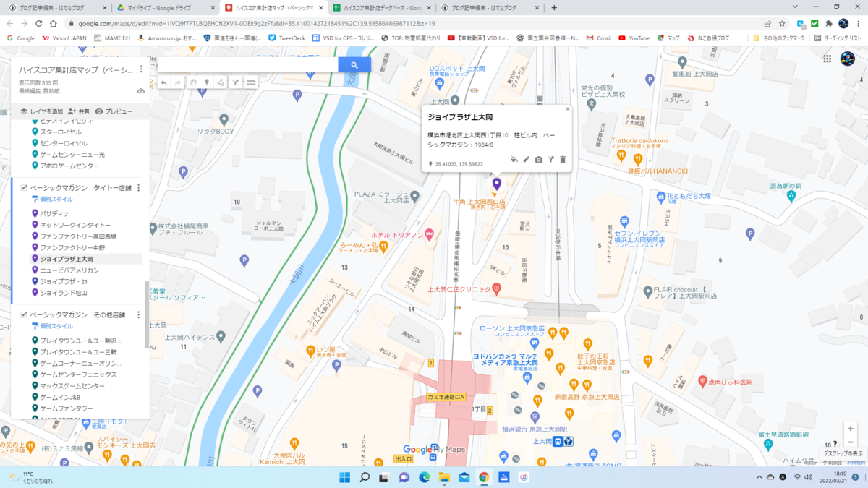Click the map zoom in plus button

click(851, 429)
